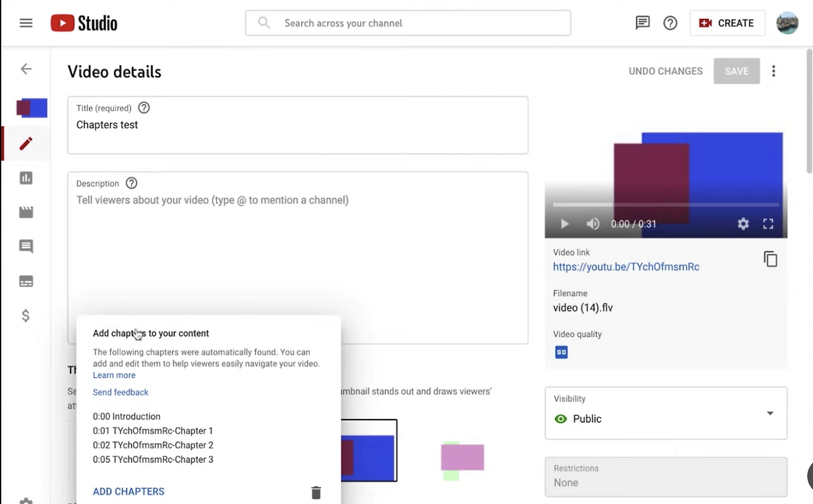Viewport: 813px width, 504px height.
Task: Show help for the Title field
Action: pyautogui.click(x=144, y=108)
